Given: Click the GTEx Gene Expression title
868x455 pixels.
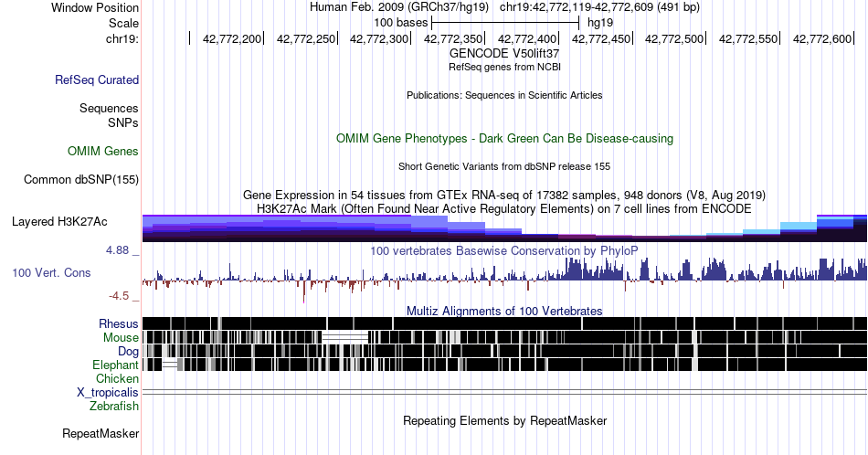Looking at the screenshot, I should 504,195.
